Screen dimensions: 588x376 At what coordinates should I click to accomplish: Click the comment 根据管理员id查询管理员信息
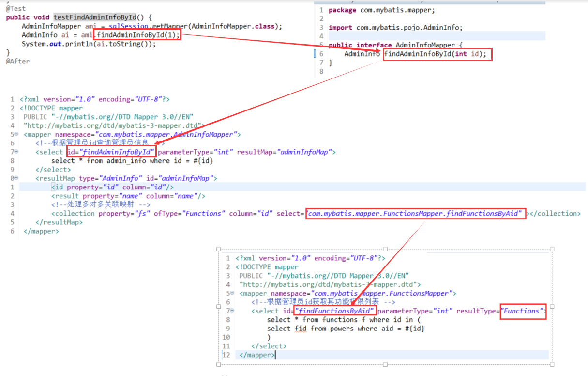click(x=100, y=143)
